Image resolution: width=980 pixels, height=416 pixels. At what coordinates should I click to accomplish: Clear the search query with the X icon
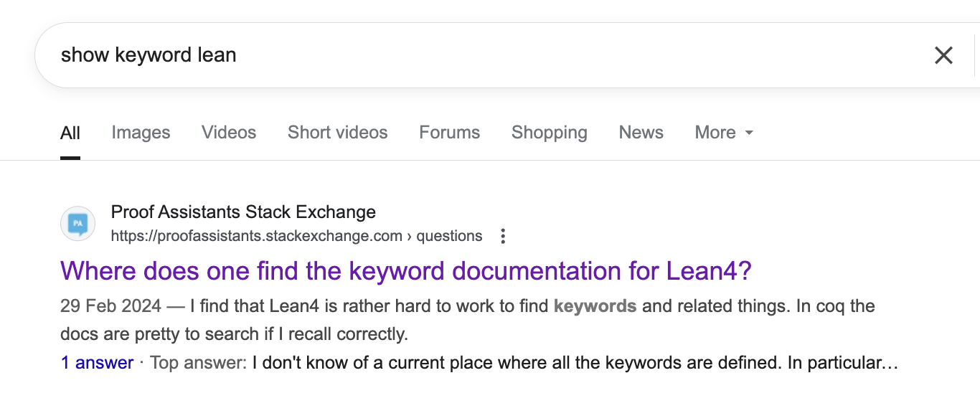(x=943, y=55)
